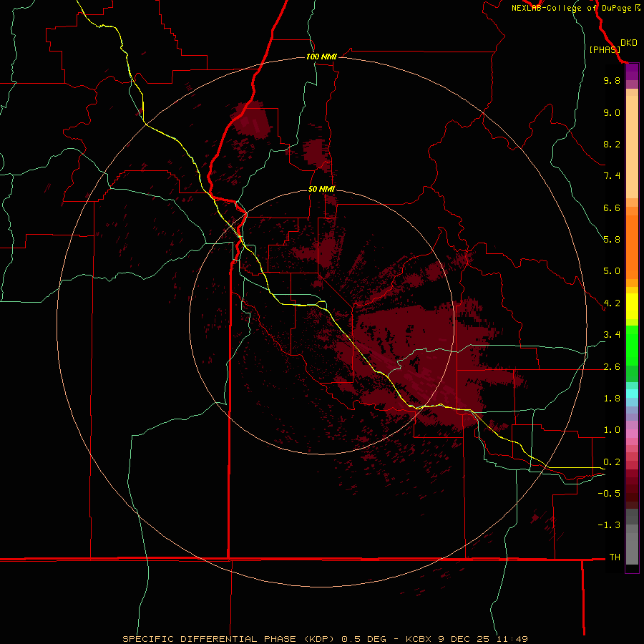
Task: Pick the bright green color bar segment
Action: [x=632, y=346]
